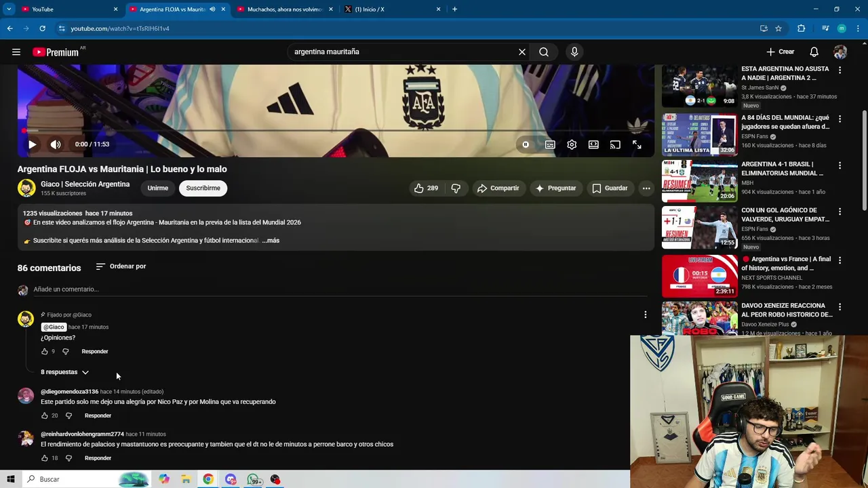Play the video
Image resolution: width=868 pixels, height=488 pixels.
click(x=32, y=144)
